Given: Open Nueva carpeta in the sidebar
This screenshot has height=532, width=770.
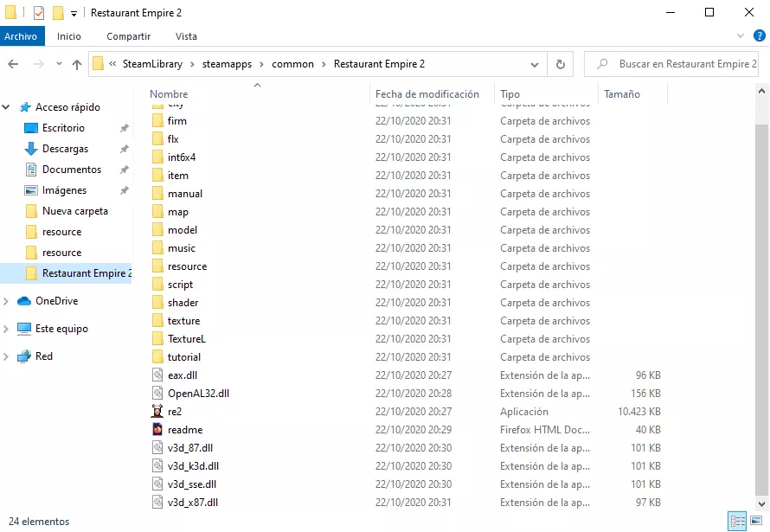Looking at the screenshot, I should tap(75, 211).
